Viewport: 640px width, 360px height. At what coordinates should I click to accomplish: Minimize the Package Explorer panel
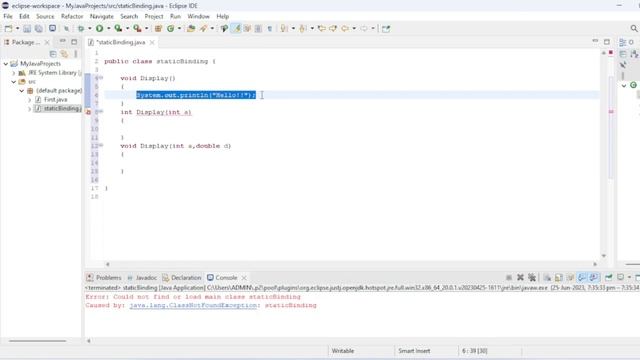[62, 41]
